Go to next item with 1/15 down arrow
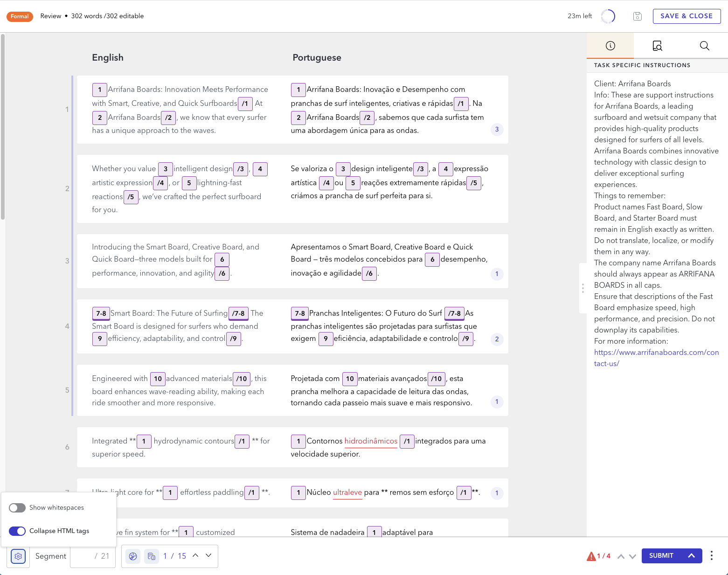728x575 pixels. 208,555
